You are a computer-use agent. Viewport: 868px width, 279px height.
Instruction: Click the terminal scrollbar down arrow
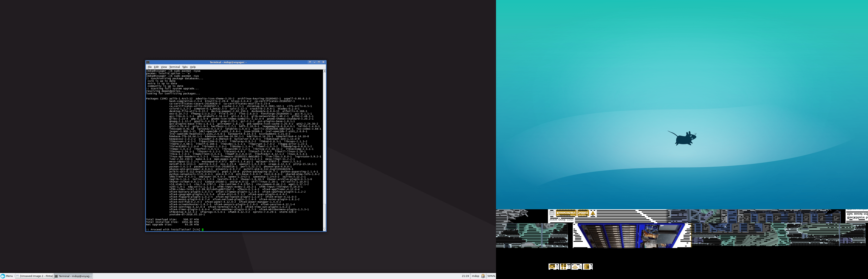[324, 230]
